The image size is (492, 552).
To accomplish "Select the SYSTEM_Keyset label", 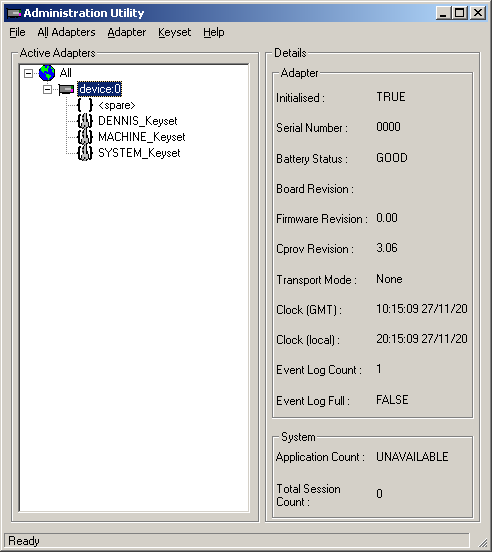I will pos(139,153).
